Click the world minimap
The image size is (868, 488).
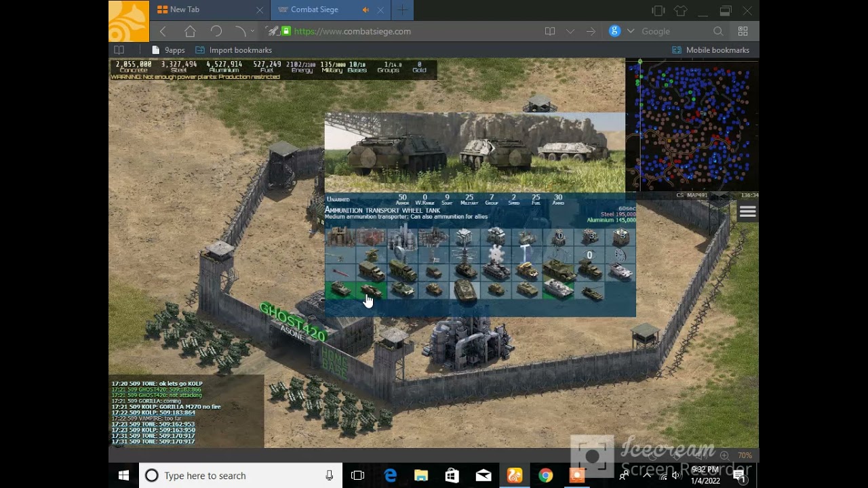[691, 127]
